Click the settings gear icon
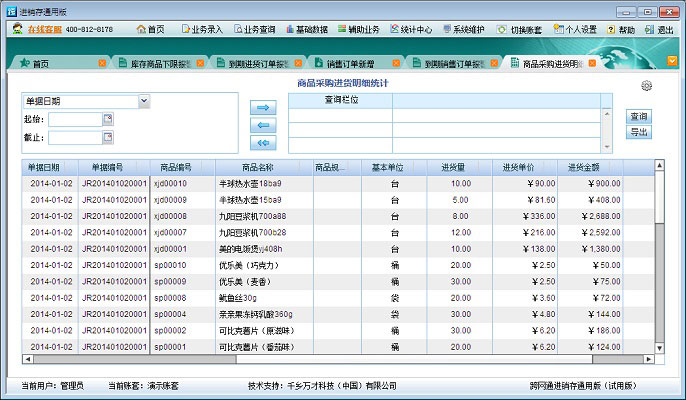 tap(647, 86)
